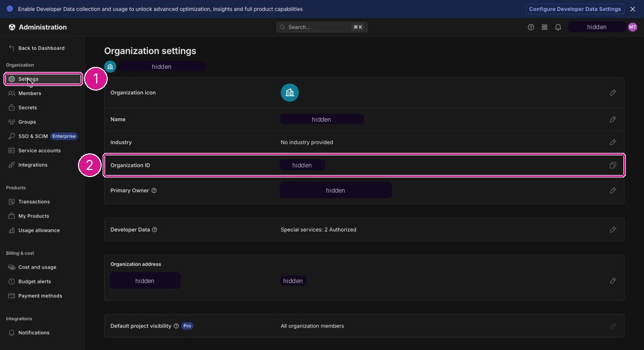Click the organization icon under the page title
This screenshot has height=350, width=644.
tap(110, 66)
